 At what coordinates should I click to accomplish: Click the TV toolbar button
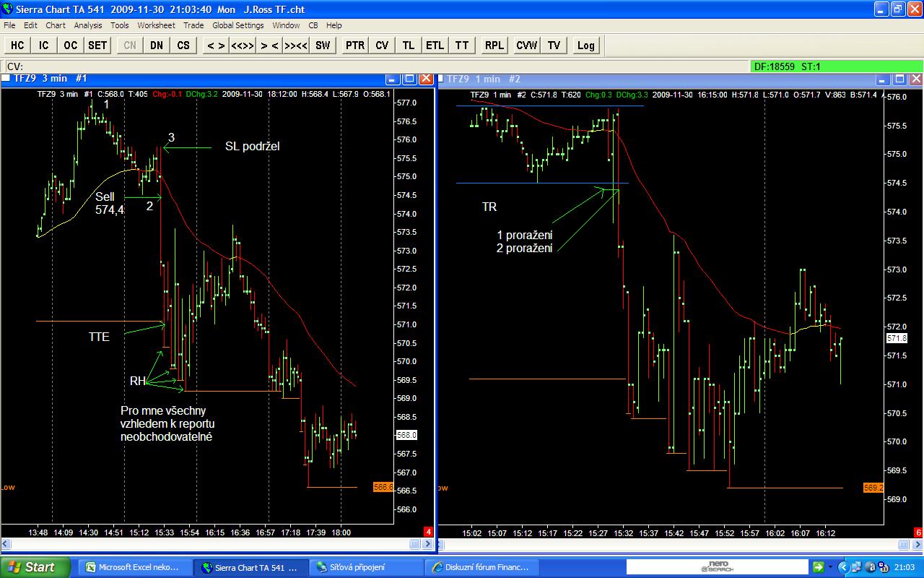(x=554, y=46)
